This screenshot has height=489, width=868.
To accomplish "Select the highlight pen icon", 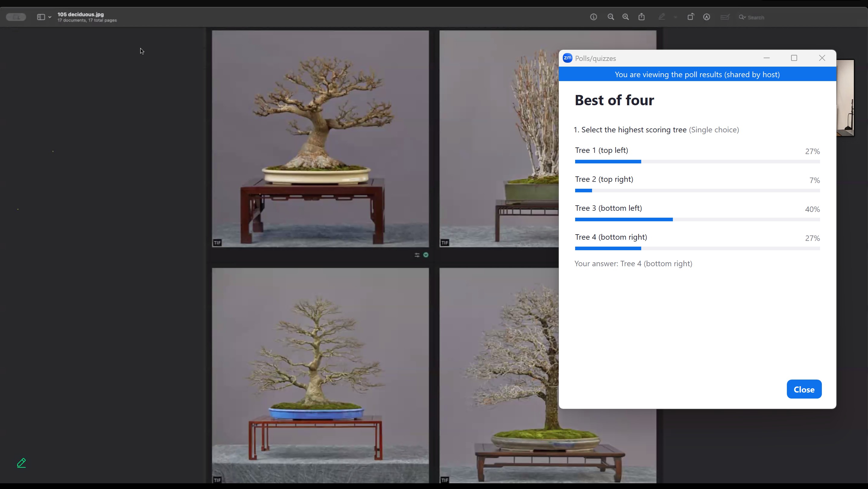I will click(x=661, y=17).
